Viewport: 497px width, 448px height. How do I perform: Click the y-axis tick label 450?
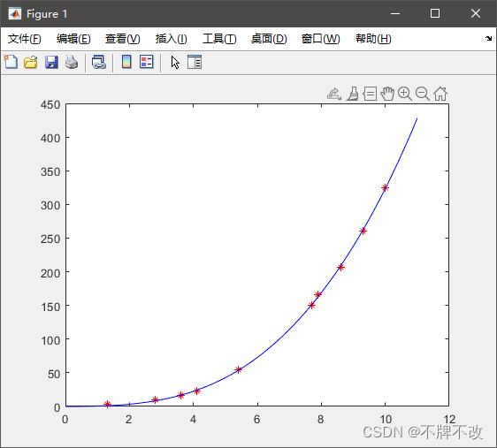tap(50, 105)
